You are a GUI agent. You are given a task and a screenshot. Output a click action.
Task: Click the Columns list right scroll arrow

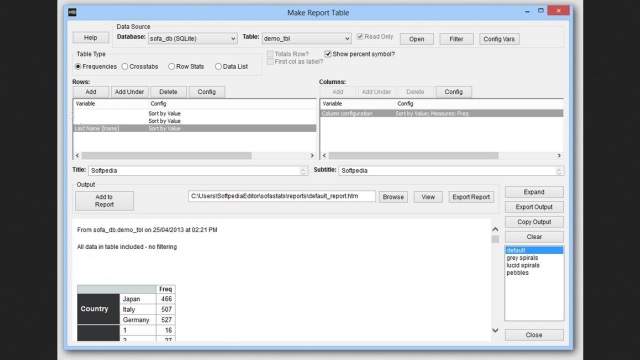click(559, 156)
